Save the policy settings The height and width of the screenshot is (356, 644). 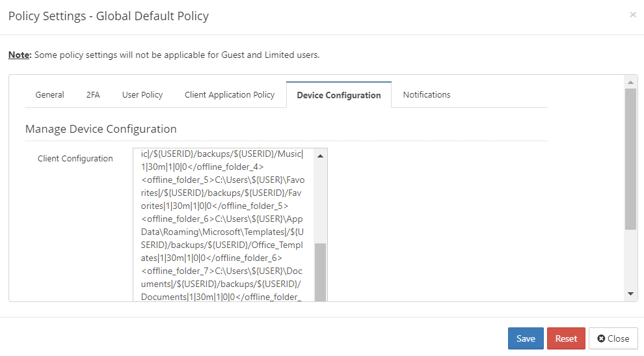[x=526, y=338]
